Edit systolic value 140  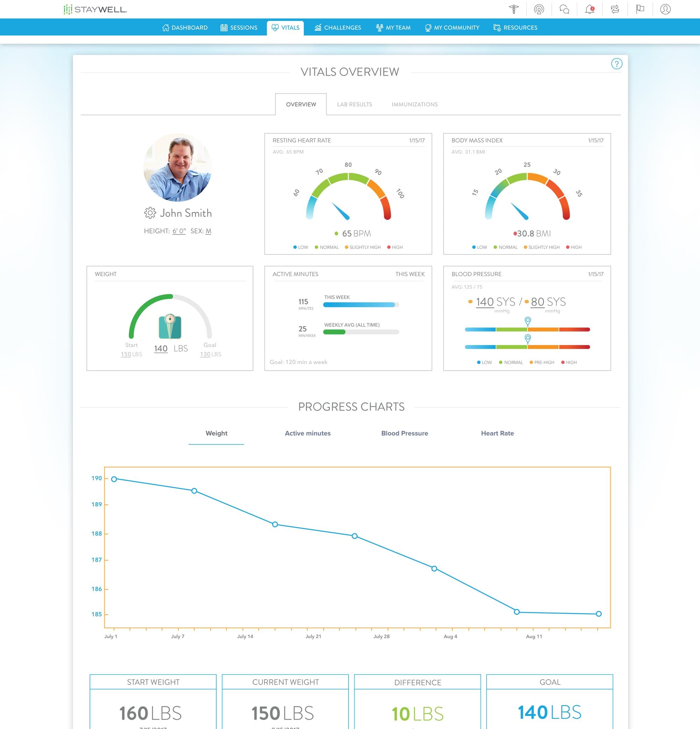pos(485,302)
